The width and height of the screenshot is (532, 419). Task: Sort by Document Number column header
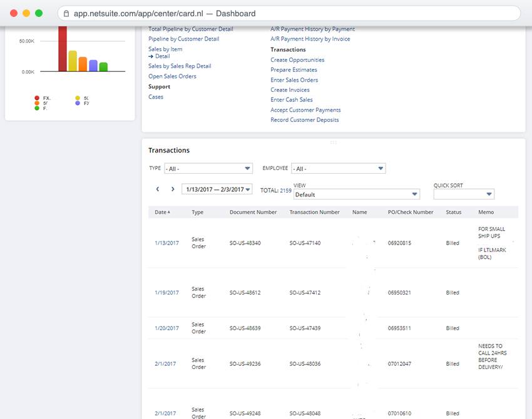[253, 212]
